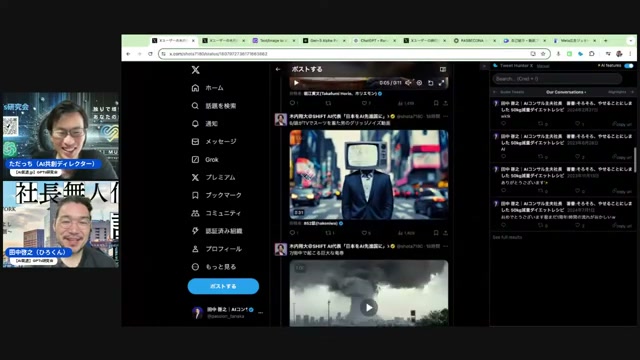Open コミュニティ in the sidebar

(216, 213)
